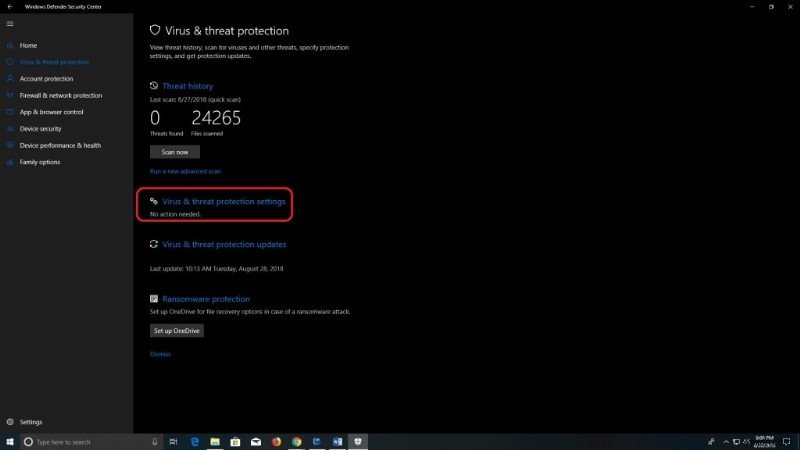Launch Google Chrome from the taskbar
Screen dimensions: 800x450
point(296,442)
